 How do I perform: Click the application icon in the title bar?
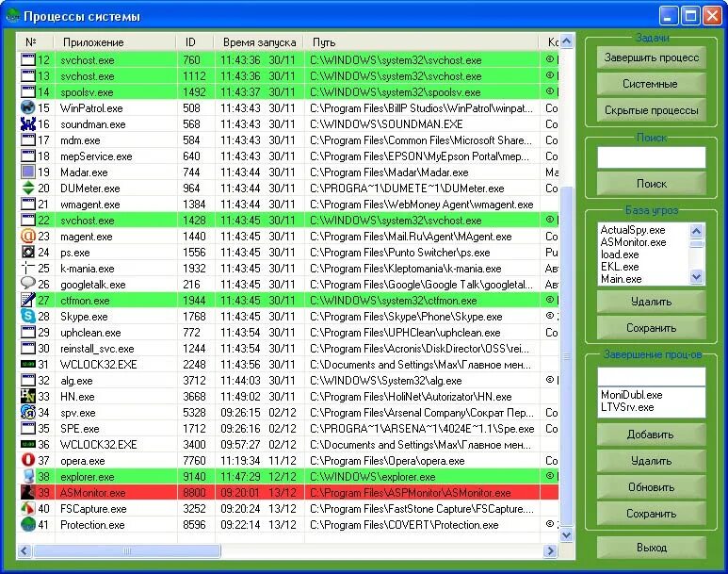[x=12, y=16]
